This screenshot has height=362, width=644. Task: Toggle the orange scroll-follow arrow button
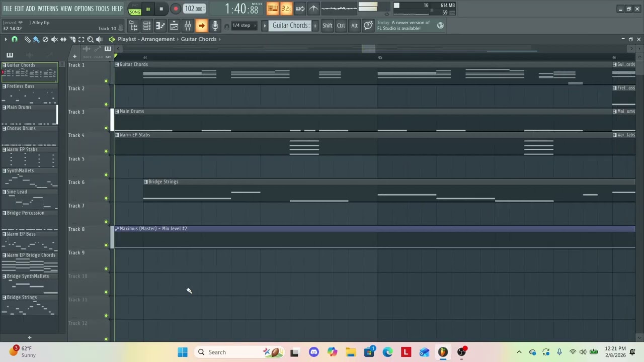pyautogui.click(x=201, y=26)
